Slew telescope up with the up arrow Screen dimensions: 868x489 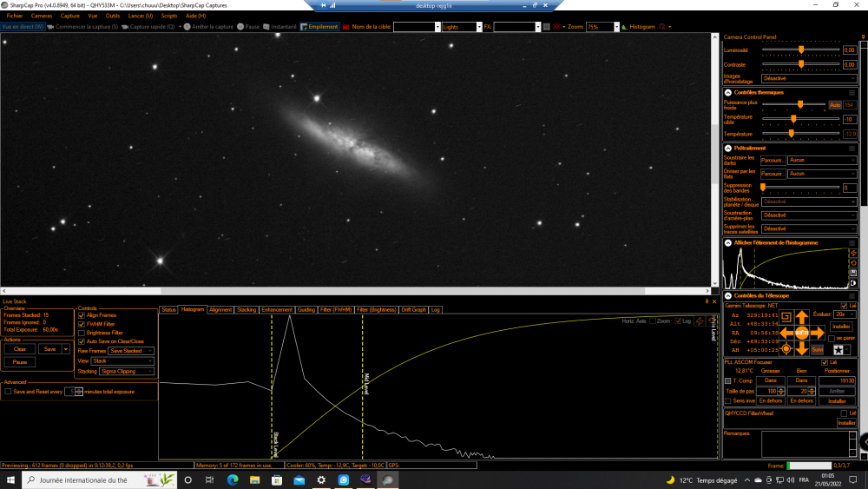pyautogui.click(x=801, y=317)
